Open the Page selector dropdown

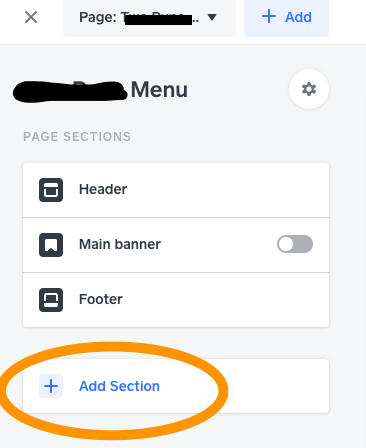[x=150, y=17]
